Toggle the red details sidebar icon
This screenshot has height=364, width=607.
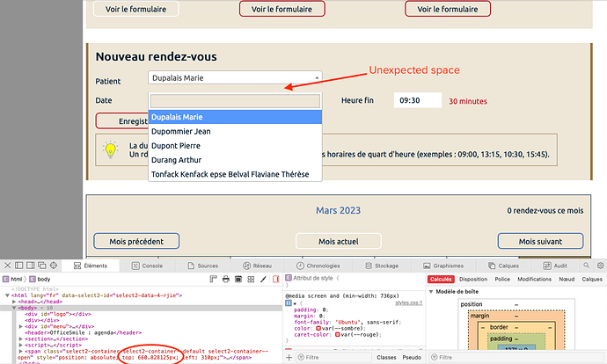275,279
